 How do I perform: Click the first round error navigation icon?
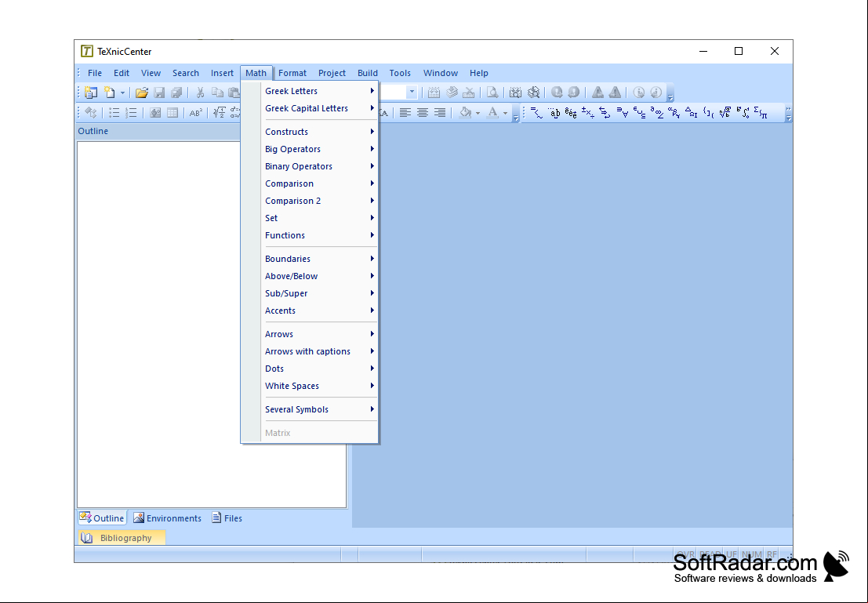click(x=557, y=93)
